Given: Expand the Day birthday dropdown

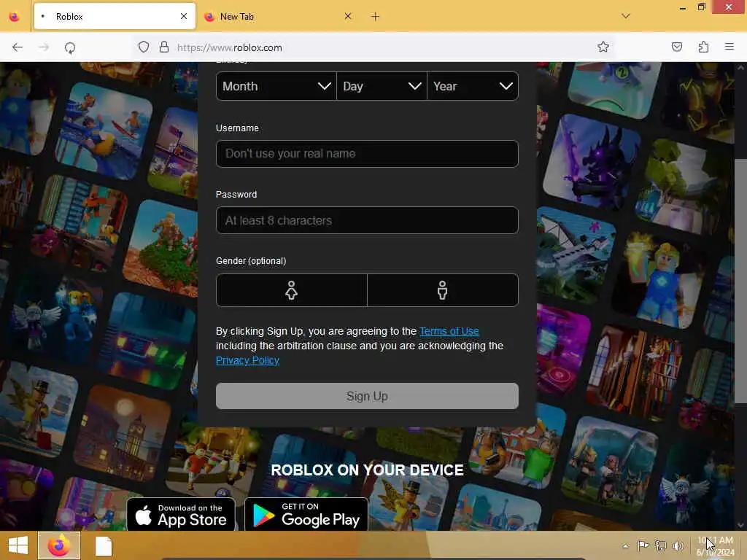Looking at the screenshot, I should pos(382,86).
